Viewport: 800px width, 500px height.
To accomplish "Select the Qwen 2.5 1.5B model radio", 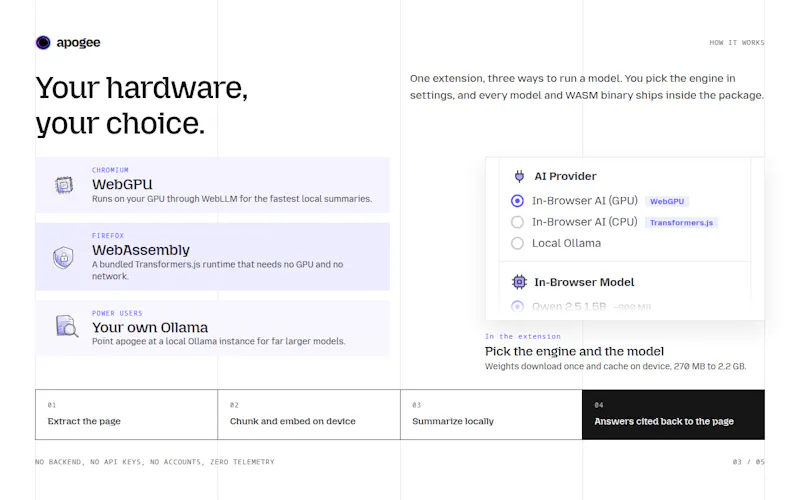I will click(x=517, y=307).
